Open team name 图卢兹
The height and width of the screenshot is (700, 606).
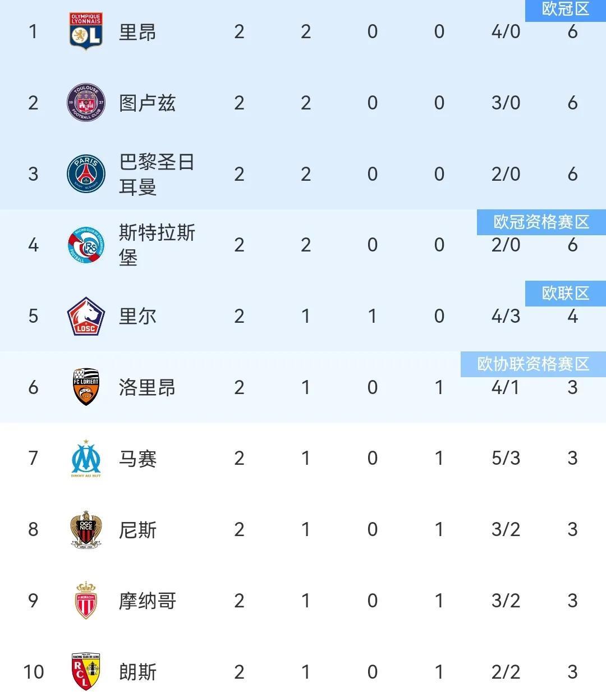147,103
